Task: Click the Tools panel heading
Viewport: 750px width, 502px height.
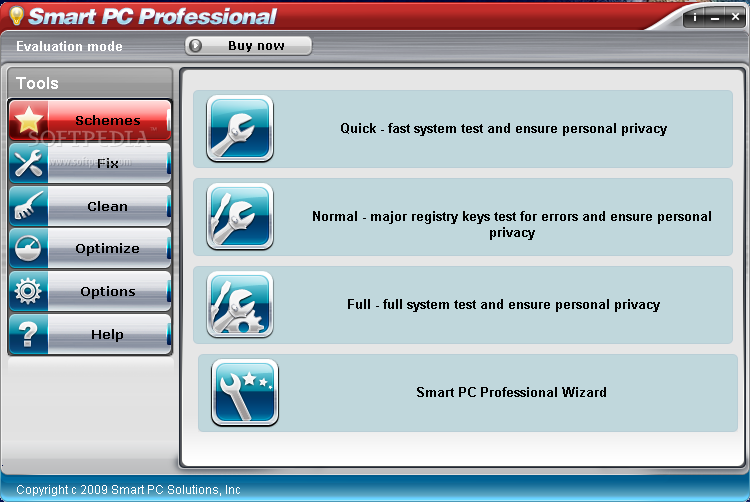Action: (37, 83)
